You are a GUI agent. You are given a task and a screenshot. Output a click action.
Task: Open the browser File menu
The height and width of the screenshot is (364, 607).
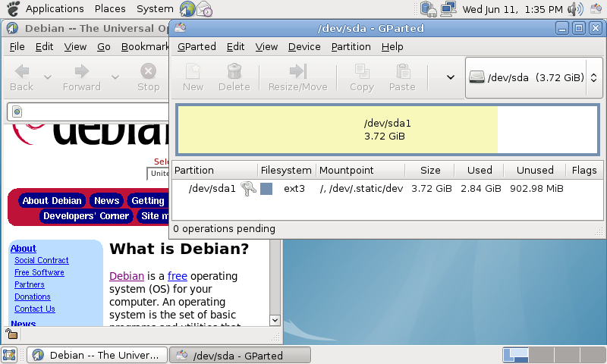click(17, 47)
